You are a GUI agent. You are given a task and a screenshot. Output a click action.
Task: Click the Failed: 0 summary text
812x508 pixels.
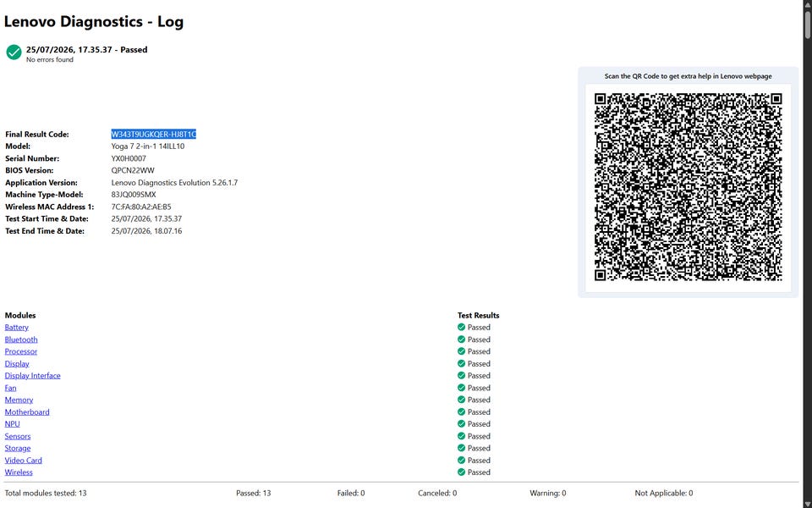coord(350,493)
